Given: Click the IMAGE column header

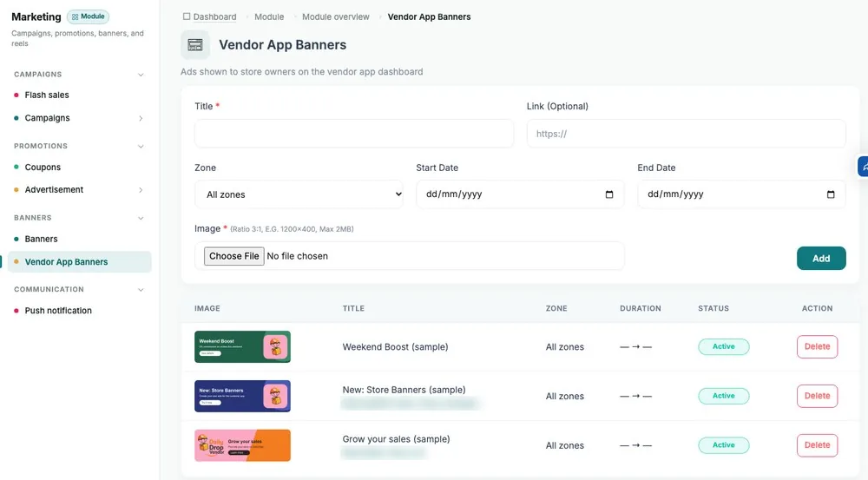Looking at the screenshot, I should tap(207, 308).
